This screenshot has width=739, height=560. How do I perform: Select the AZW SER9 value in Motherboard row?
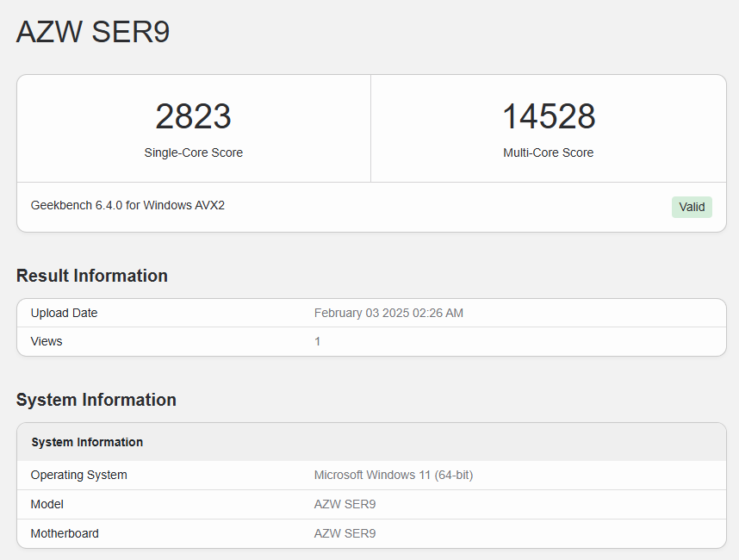coord(345,533)
